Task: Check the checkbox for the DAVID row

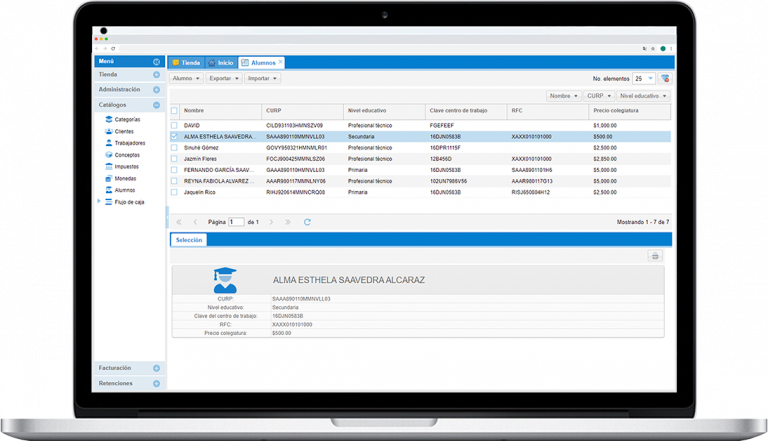Action: coord(175,125)
